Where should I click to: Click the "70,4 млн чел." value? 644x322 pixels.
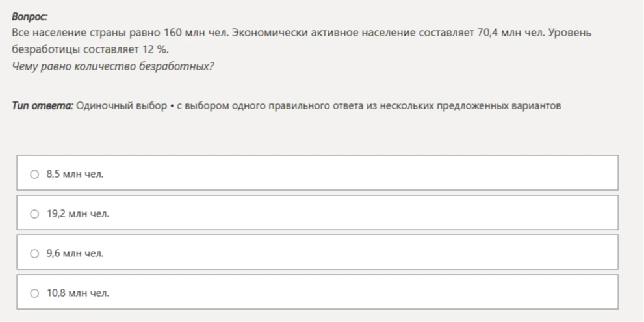click(511, 33)
